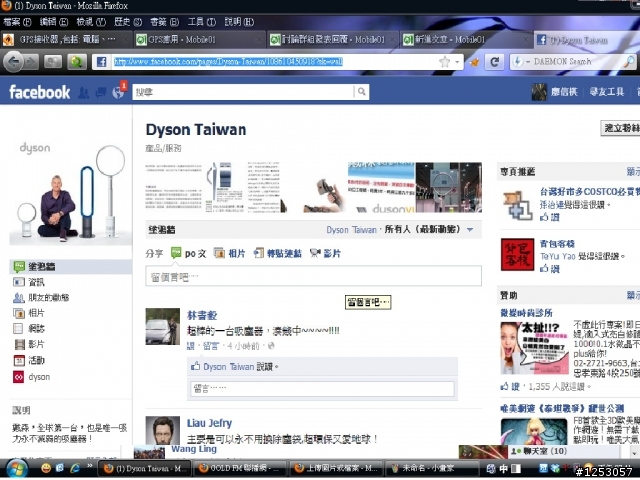Click the 建立粉絲 button
Screen dimensions: 640x480
(620, 129)
